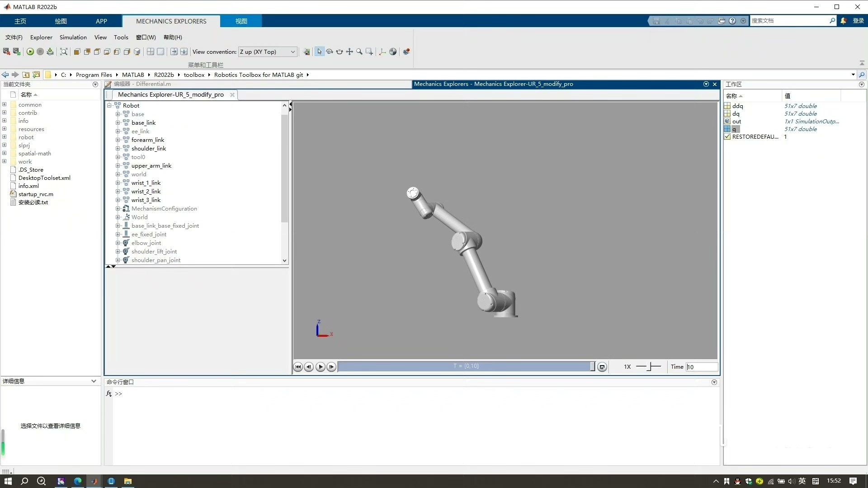Screen dimensions: 868x488
Task: Click the back navigation arrow in the folder bar
Action: pyautogui.click(x=5, y=75)
